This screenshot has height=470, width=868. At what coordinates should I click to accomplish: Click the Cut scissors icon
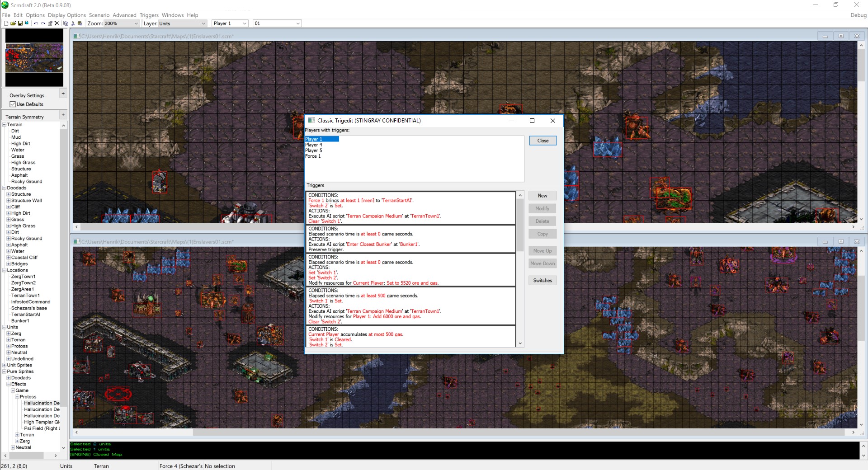coord(73,23)
